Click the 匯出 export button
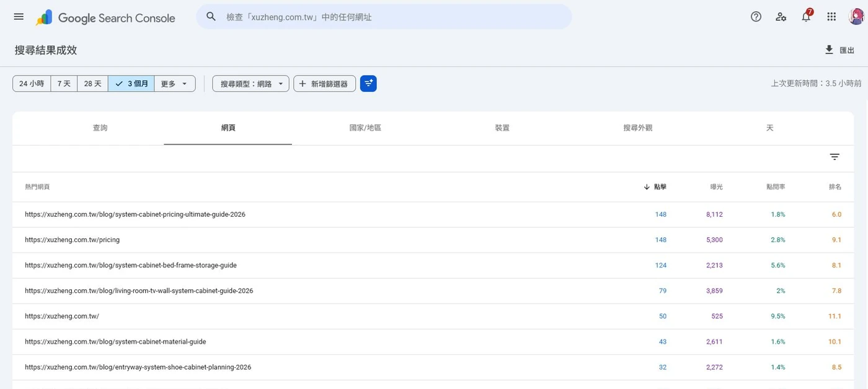The image size is (868, 389). (x=839, y=50)
